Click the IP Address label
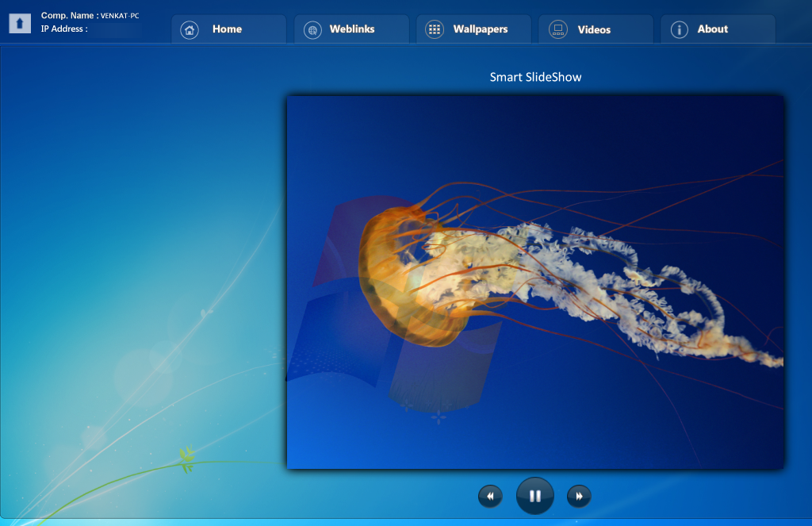Screen dimensions: 812x526 (x=63, y=29)
